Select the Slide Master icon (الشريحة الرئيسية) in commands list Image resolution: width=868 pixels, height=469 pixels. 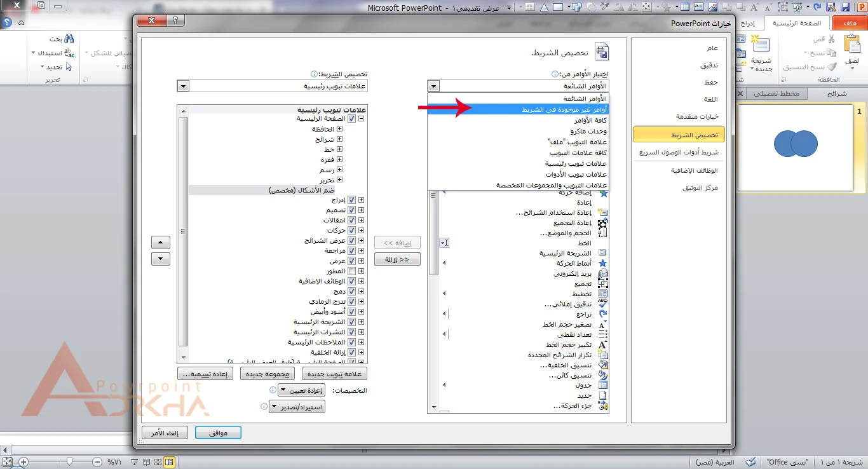[x=602, y=253]
